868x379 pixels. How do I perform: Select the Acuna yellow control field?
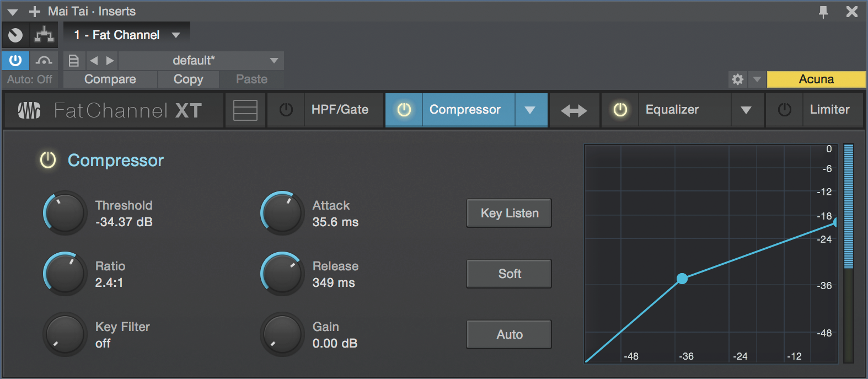pos(816,79)
